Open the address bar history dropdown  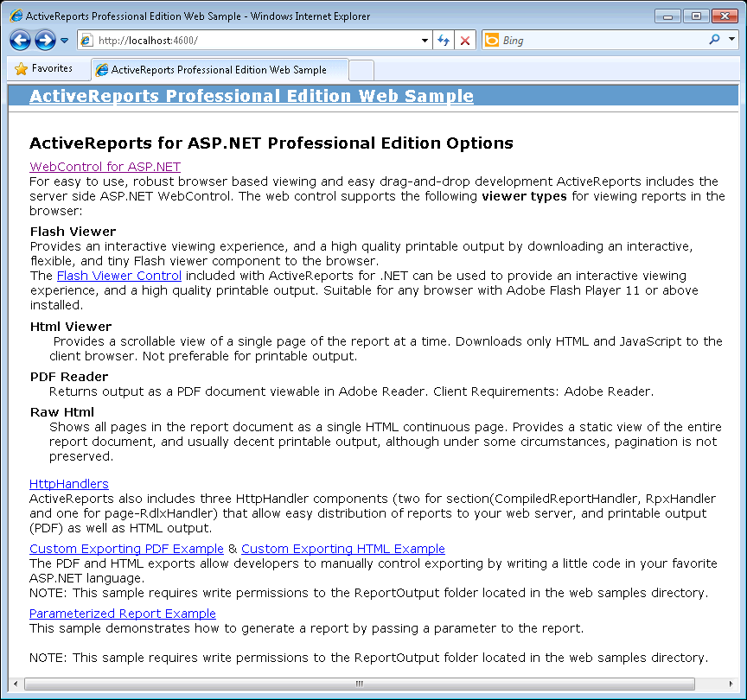tap(423, 40)
